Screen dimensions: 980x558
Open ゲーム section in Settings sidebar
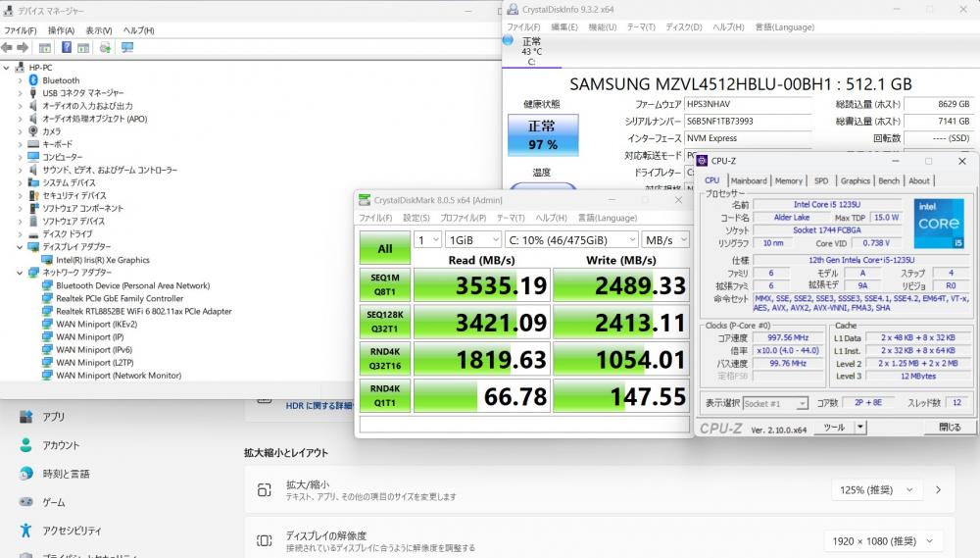[x=53, y=502]
